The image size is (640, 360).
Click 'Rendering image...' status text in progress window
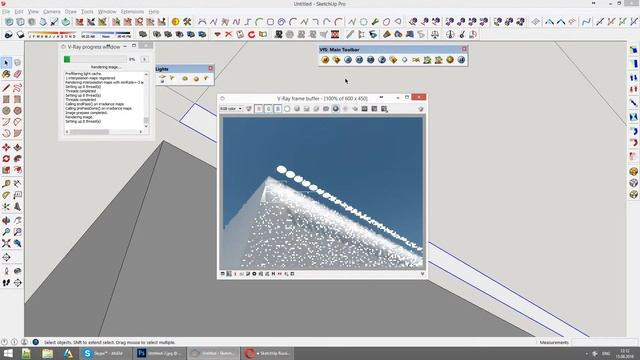[x=105, y=67]
